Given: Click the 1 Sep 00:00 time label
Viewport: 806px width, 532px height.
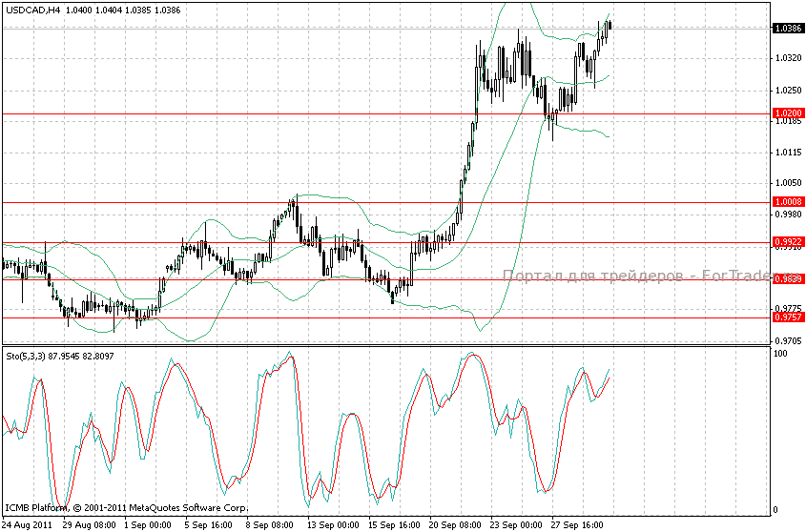Looking at the screenshot, I should coord(148,525).
